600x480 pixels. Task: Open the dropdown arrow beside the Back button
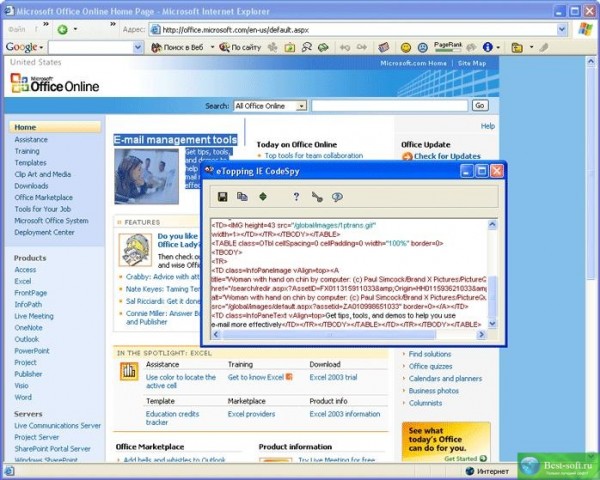pyautogui.click(x=75, y=29)
